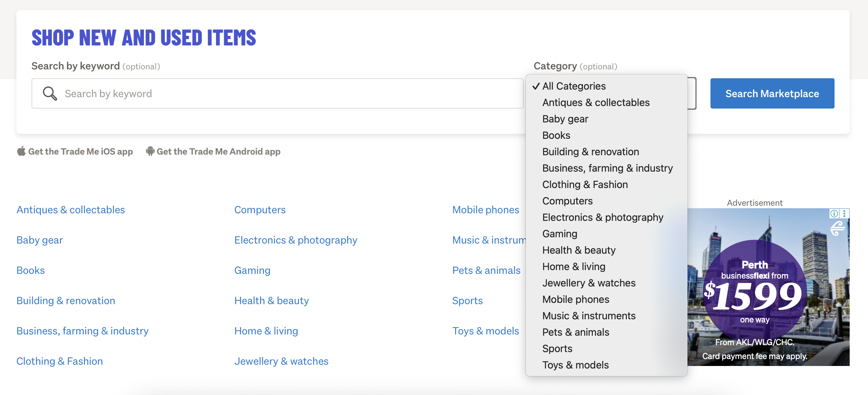868x395 pixels.
Task: Choose Antiques & collectables from dropdown list
Action: click(595, 102)
